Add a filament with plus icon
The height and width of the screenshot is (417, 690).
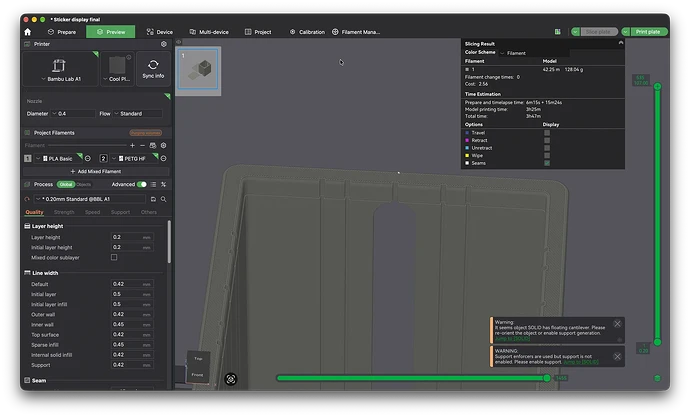pyautogui.click(x=132, y=145)
